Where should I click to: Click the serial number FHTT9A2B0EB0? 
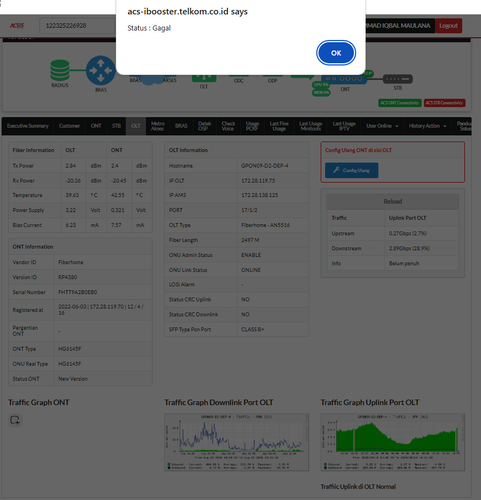(78, 292)
